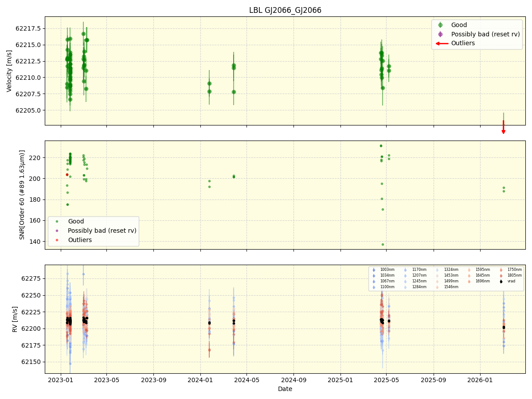Click the 2023-05 date tick label
Viewport: 532px width, 399px height.
coord(106,380)
